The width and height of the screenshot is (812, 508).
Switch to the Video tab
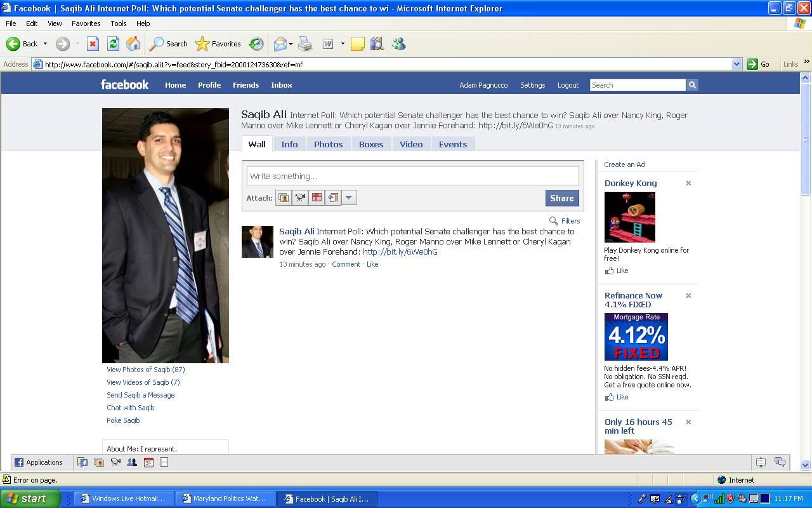pos(411,144)
